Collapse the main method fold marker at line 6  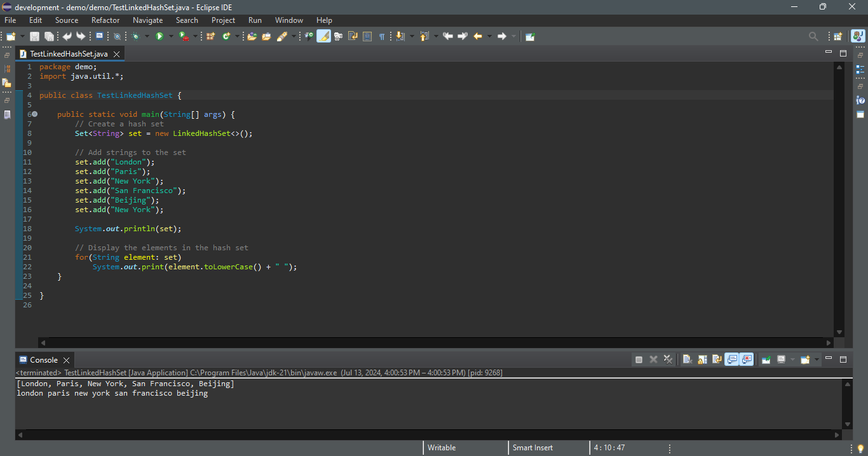34,114
